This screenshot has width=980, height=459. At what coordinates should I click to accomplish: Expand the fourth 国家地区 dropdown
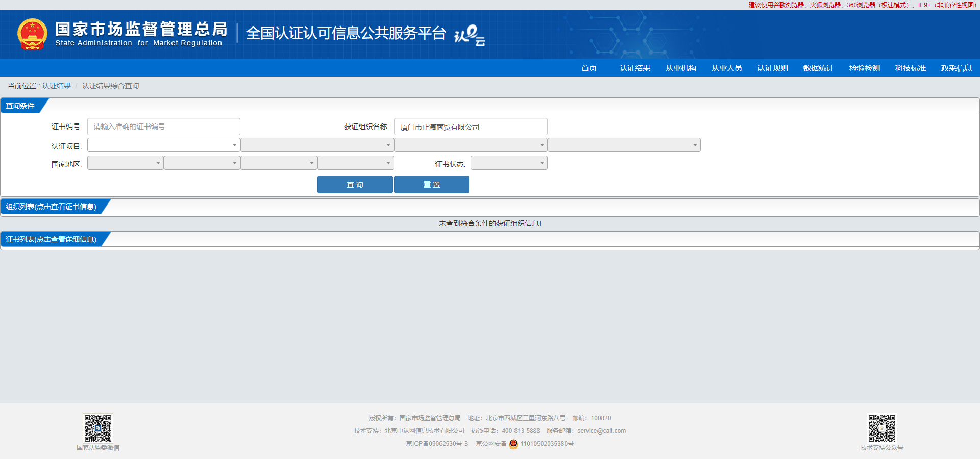356,163
